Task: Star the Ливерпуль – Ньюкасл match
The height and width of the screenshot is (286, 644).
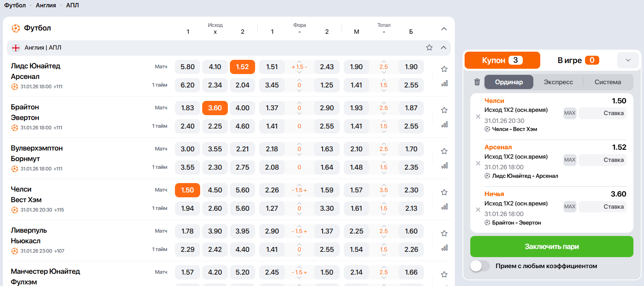Action: (444, 234)
